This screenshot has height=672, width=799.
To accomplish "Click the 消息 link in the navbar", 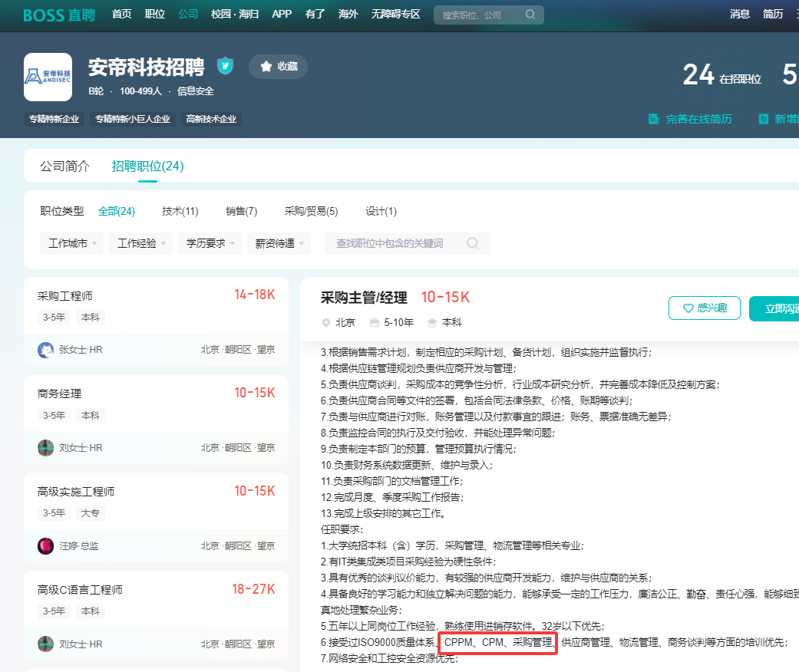I will [739, 13].
